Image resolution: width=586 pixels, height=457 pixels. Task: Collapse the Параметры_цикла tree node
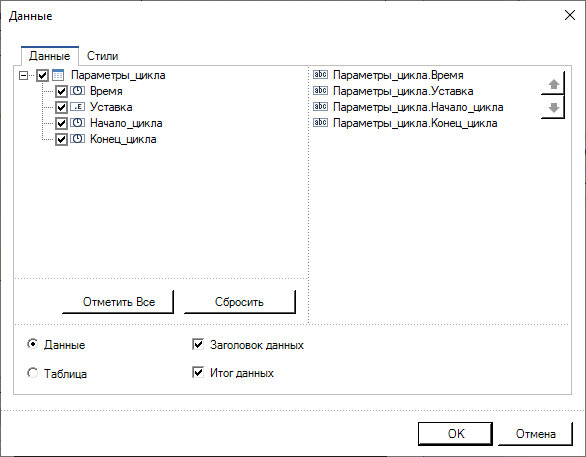coord(23,76)
